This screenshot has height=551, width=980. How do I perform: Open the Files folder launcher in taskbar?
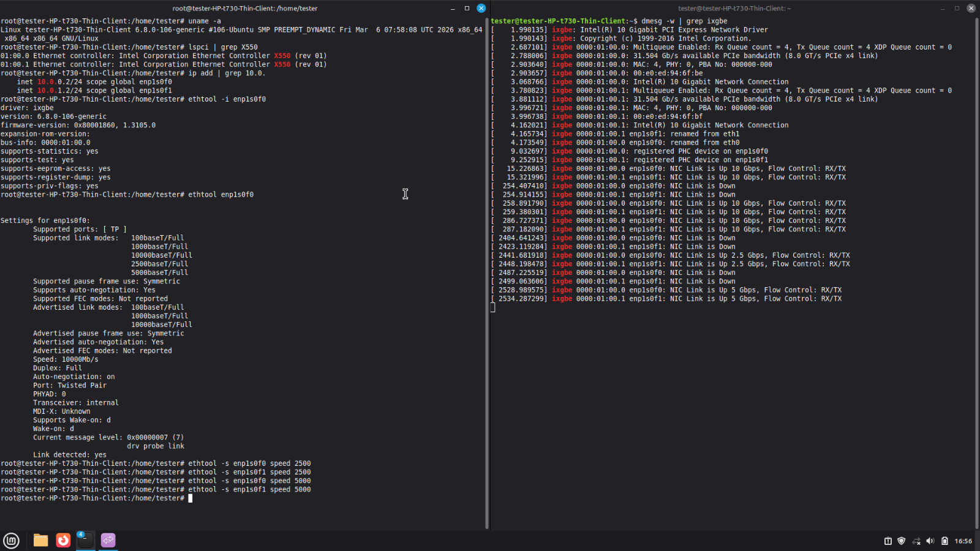click(40, 540)
